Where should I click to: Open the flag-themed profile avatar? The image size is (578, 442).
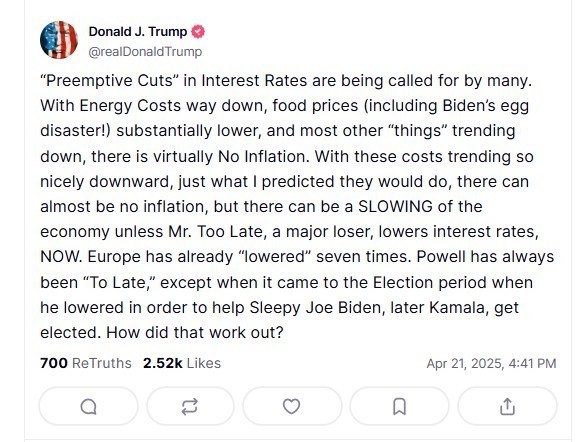click(x=59, y=40)
